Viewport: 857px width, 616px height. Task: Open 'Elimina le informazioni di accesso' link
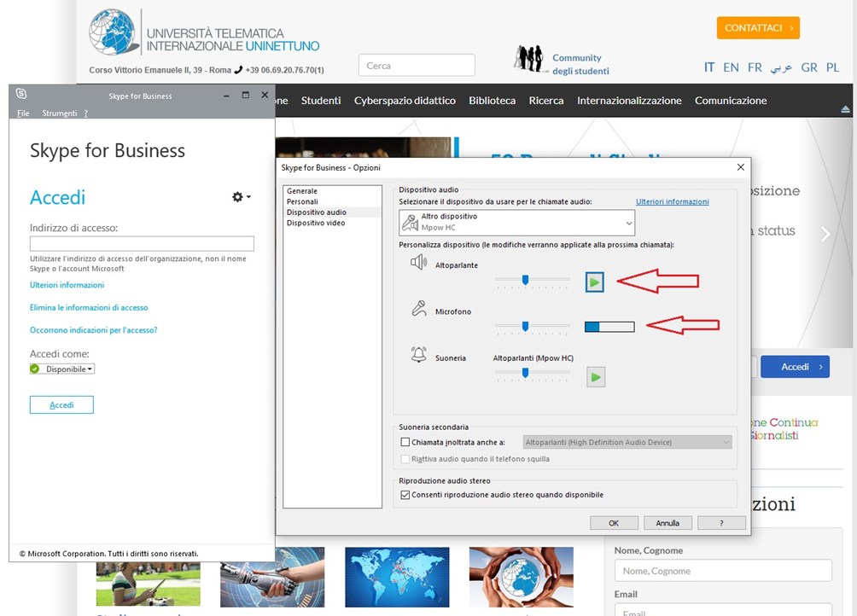[x=89, y=308]
